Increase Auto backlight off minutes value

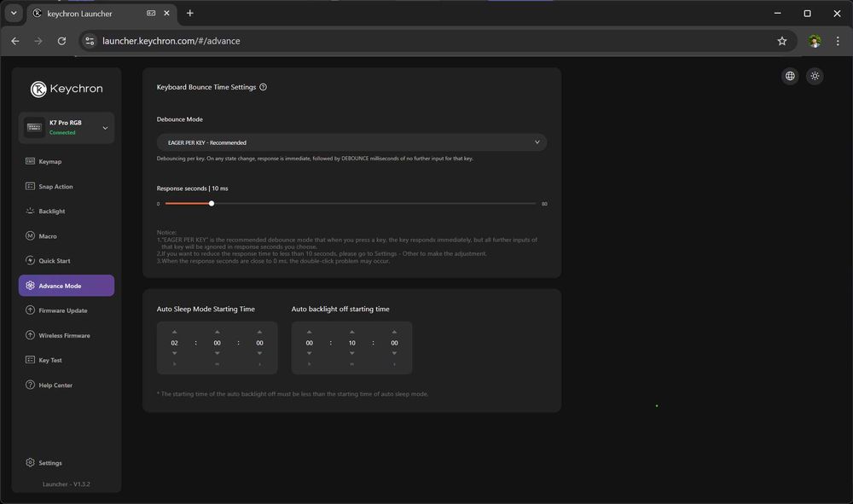pos(352,332)
